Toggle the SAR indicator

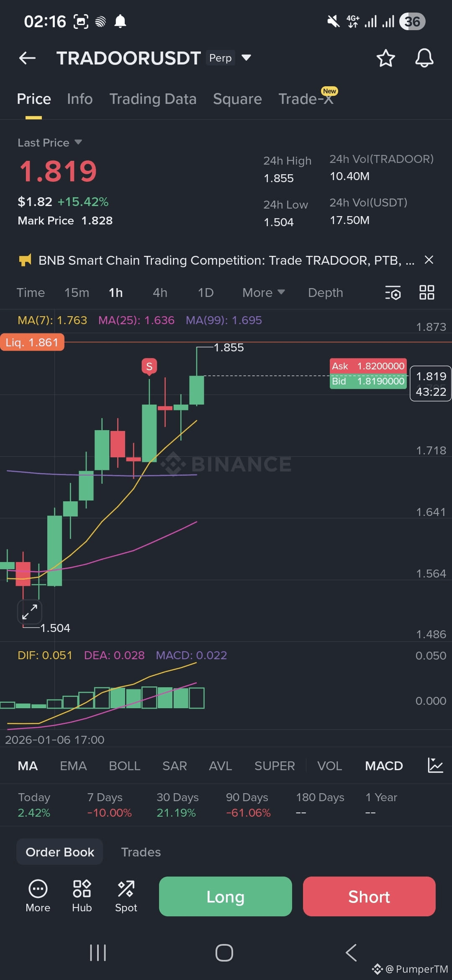click(x=175, y=766)
